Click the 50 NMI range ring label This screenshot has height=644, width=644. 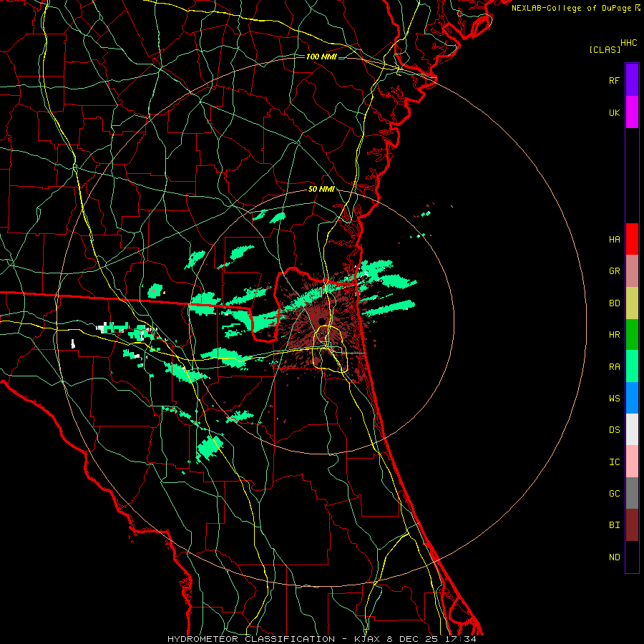(x=321, y=190)
